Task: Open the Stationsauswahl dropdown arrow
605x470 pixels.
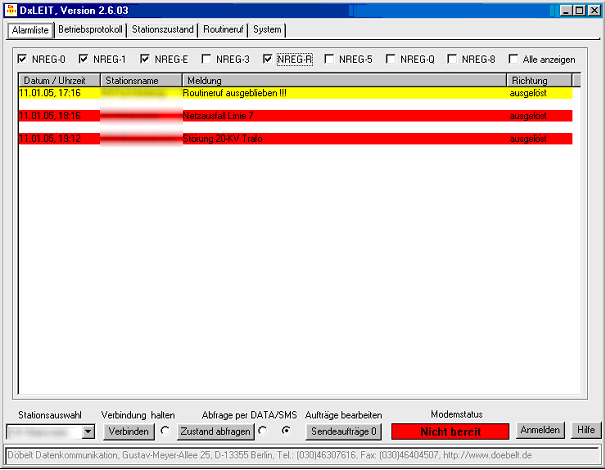Action: (88, 432)
